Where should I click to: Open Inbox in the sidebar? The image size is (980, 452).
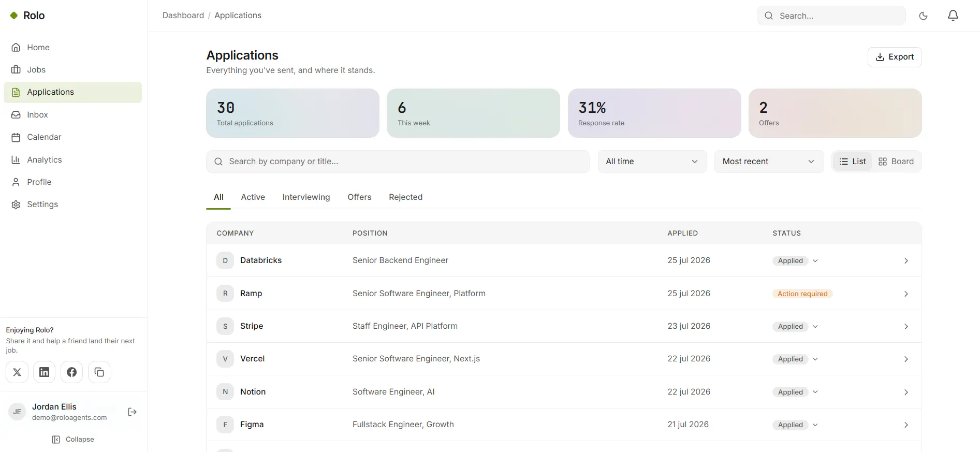72,115
